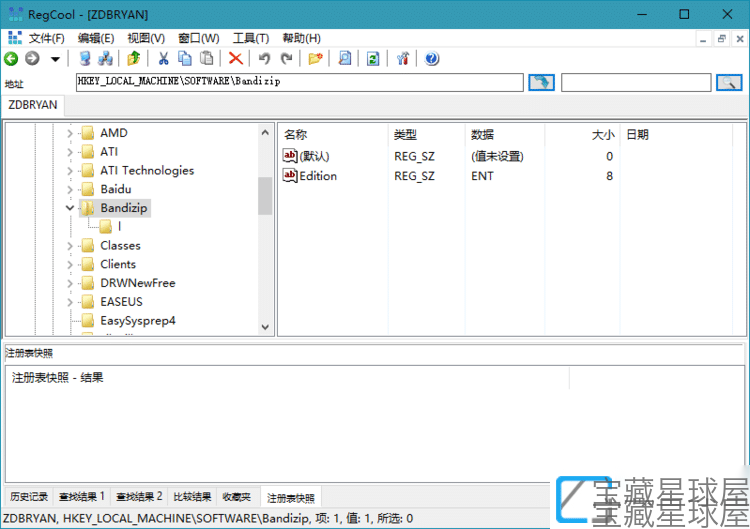The height and width of the screenshot is (529, 750).
Task: Switch to the 收藏夹 tab
Action: (x=237, y=497)
